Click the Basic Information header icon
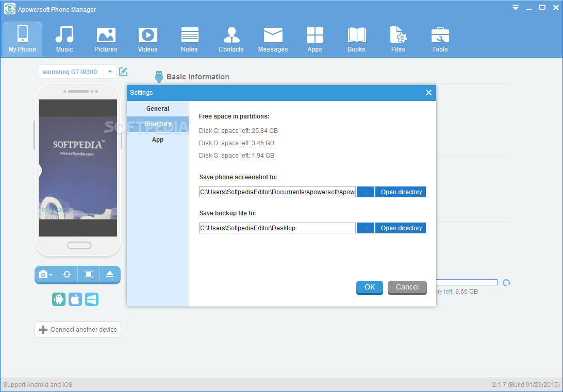This screenshot has width=563, height=392. point(159,77)
